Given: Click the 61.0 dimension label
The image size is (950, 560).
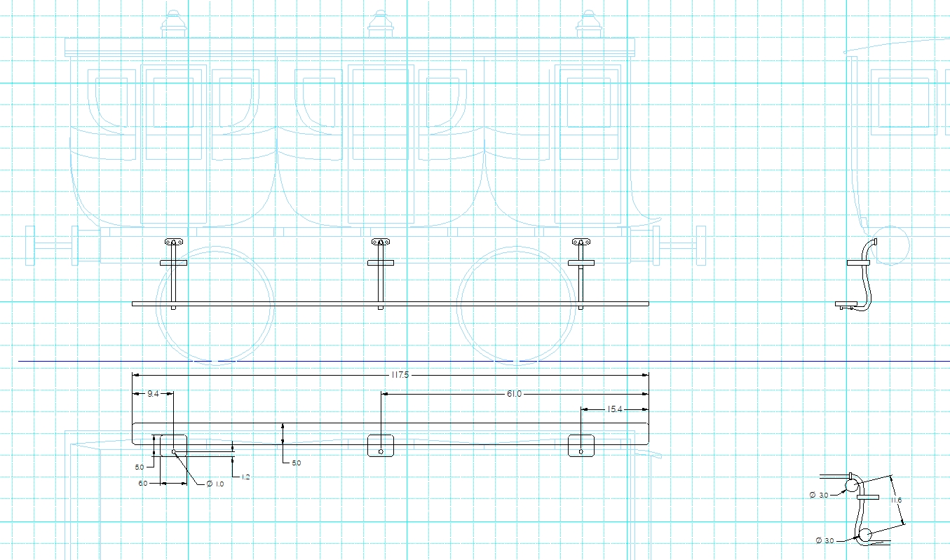Looking at the screenshot, I should coord(514,394).
